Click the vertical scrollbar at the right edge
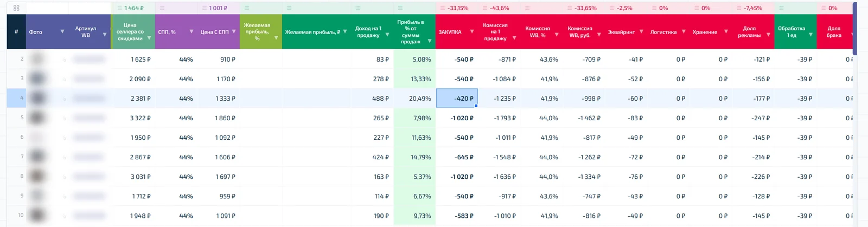868x227 pixels. tap(855, 28)
